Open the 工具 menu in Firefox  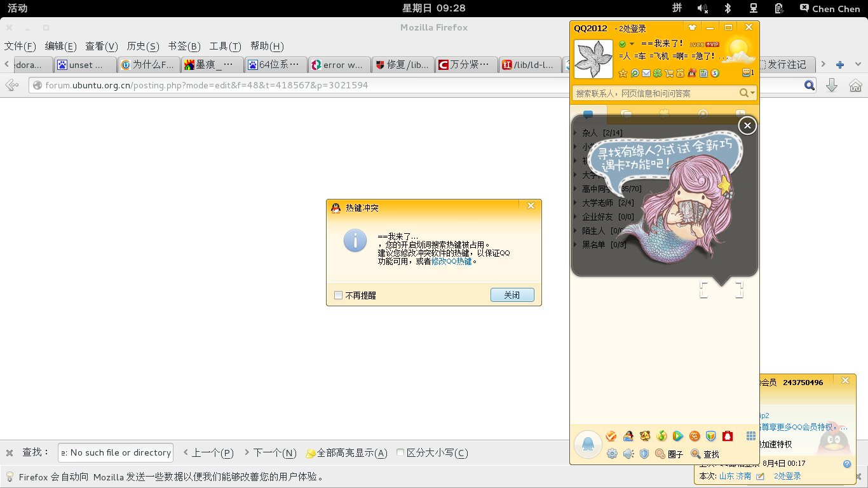tap(226, 46)
